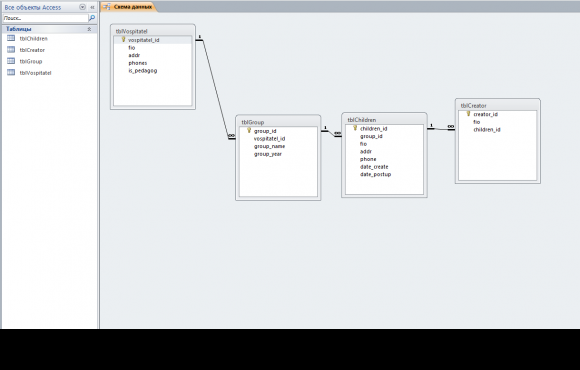Click the key icon next to group_id

(249, 130)
